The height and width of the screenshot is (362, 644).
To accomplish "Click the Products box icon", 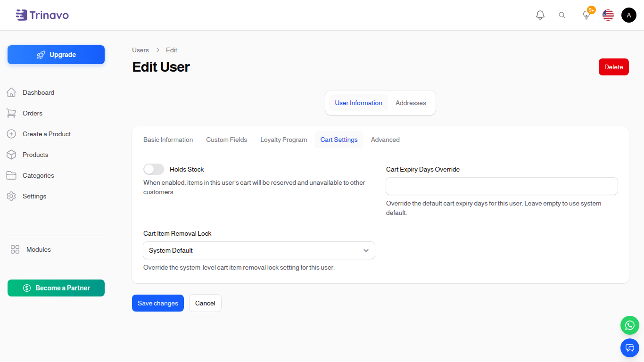I will coord(11,155).
